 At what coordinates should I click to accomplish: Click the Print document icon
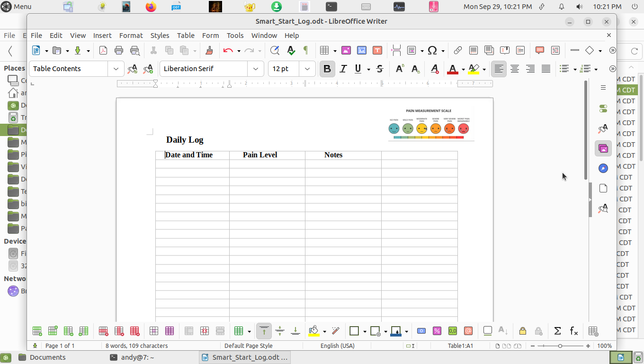pos(119,50)
